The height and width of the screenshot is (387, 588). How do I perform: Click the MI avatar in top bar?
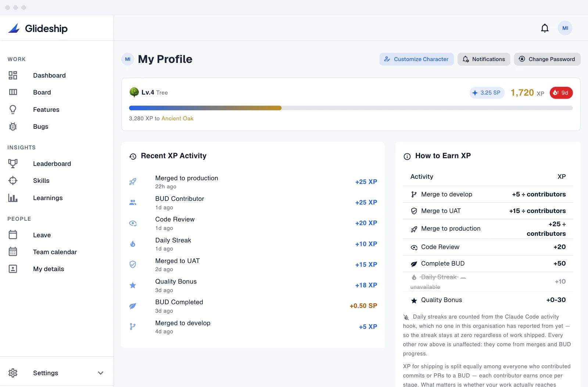pos(565,28)
